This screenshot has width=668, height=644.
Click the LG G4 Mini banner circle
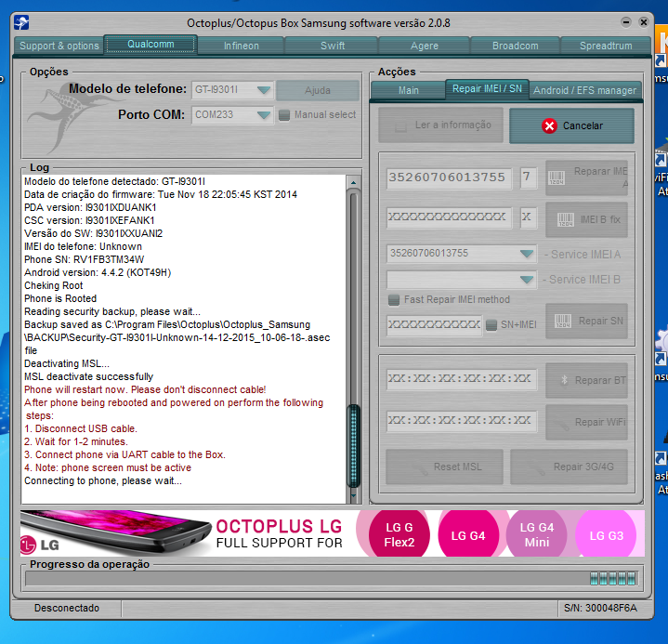tap(536, 535)
